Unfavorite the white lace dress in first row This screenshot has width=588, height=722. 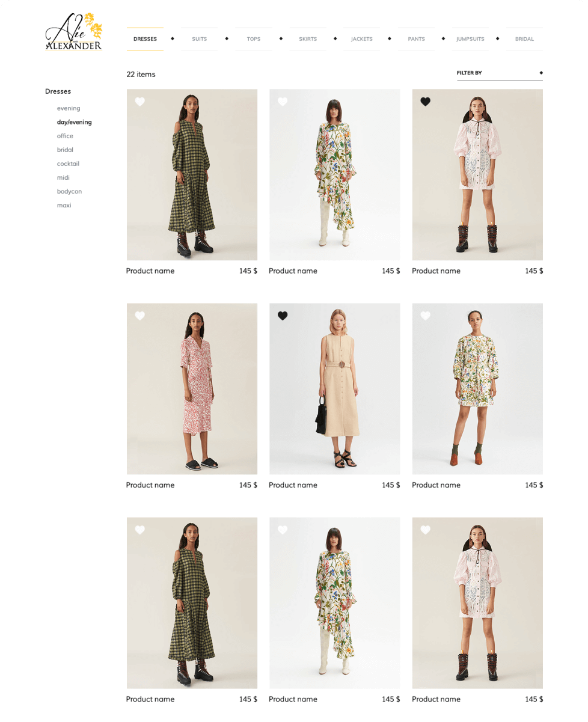(426, 102)
